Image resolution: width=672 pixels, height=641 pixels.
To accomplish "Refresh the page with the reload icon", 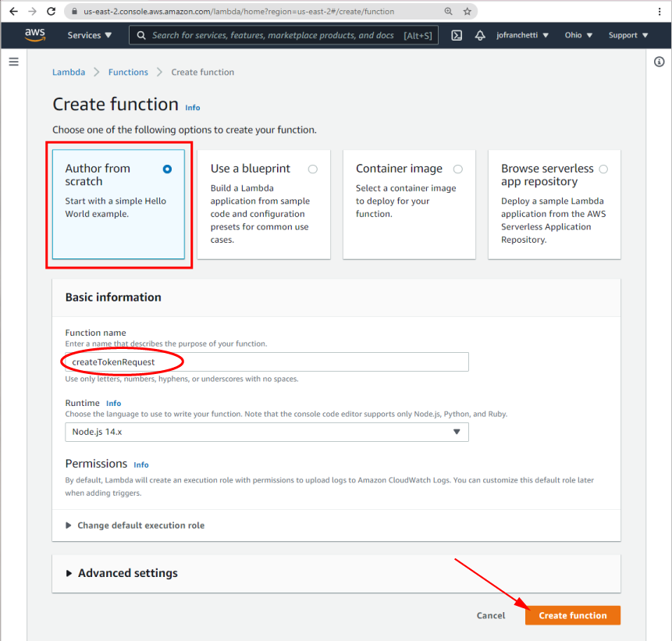I will tap(51, 12).
